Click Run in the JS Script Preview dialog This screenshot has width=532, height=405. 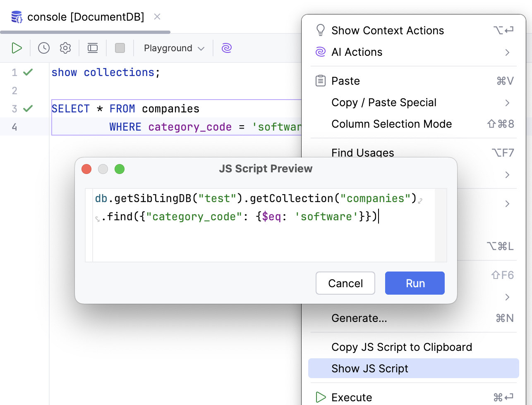[x=415, y=283]
